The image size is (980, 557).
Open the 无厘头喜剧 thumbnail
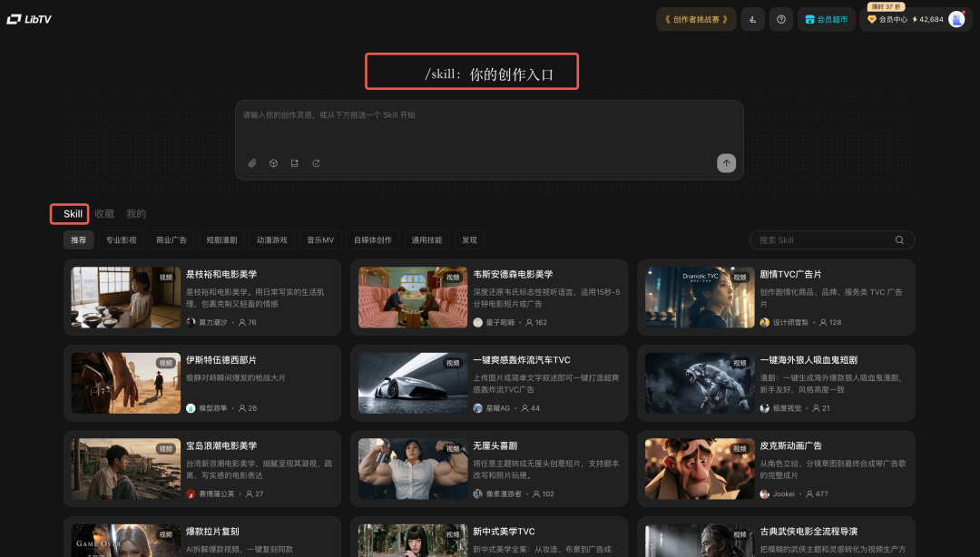click(413, 469)
